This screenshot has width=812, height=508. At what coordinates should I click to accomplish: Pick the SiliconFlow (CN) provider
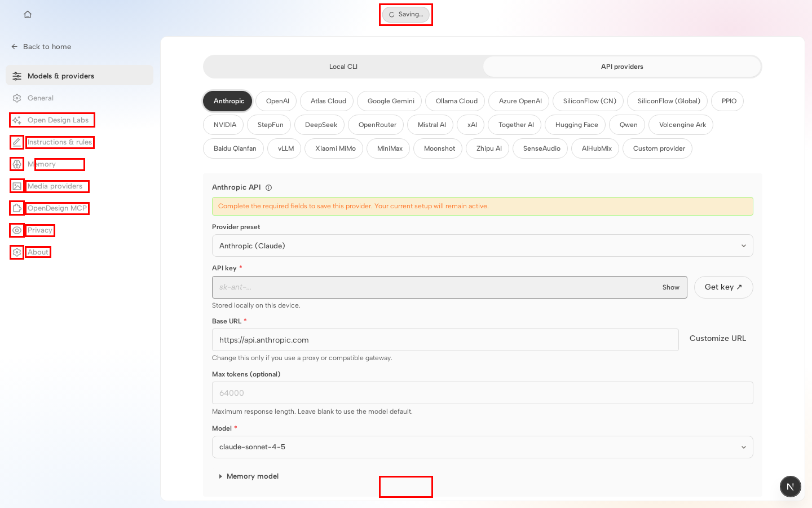click(x=589, y=101)
